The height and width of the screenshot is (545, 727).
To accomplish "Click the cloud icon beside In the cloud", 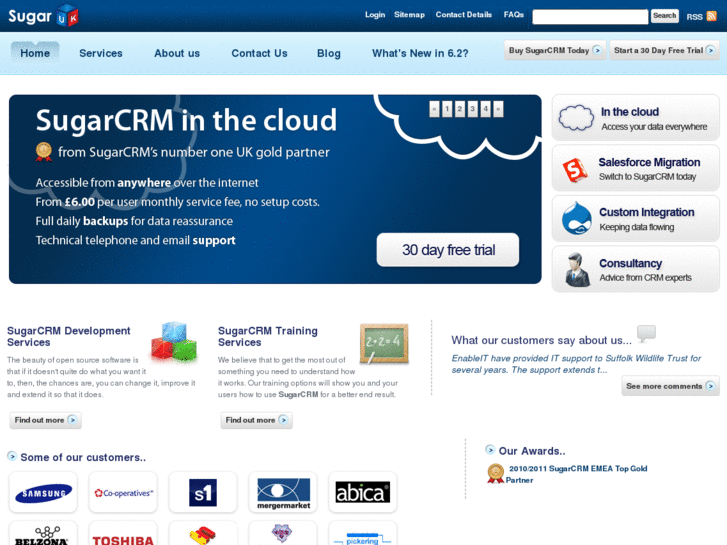I will [x=576, y=118].
